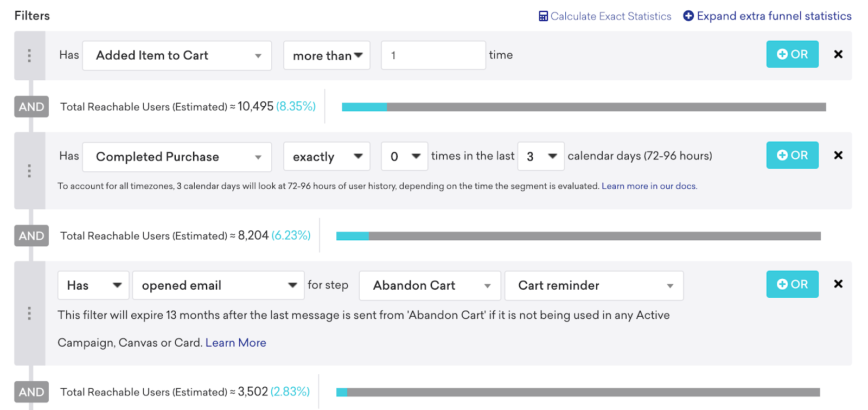Image resolution: width=868 pixels, height=410 pixels.
Task: Click the drag handle on Completed Purchase filter
Action: pyautogui.click(x=29, y=171)
